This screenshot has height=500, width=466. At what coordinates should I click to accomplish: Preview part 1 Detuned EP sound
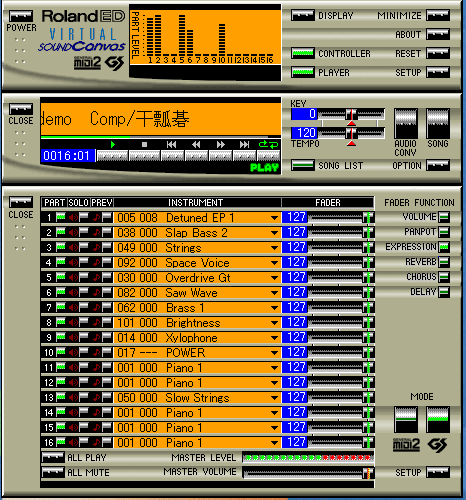(x=107, y=218)
